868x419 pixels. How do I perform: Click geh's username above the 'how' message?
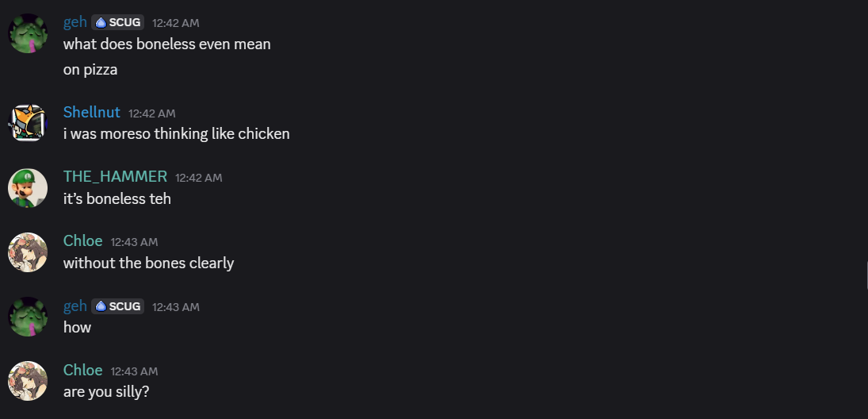75,306
